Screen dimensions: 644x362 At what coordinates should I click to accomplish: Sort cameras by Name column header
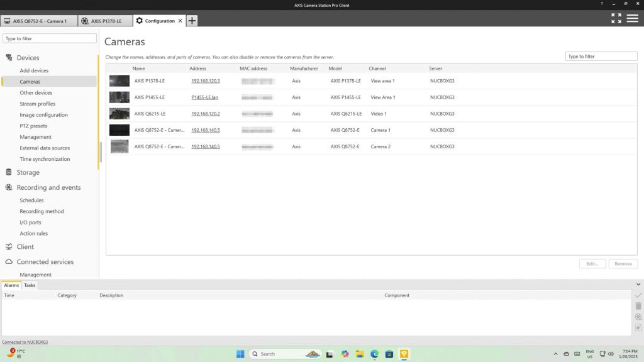pos(138,69)
